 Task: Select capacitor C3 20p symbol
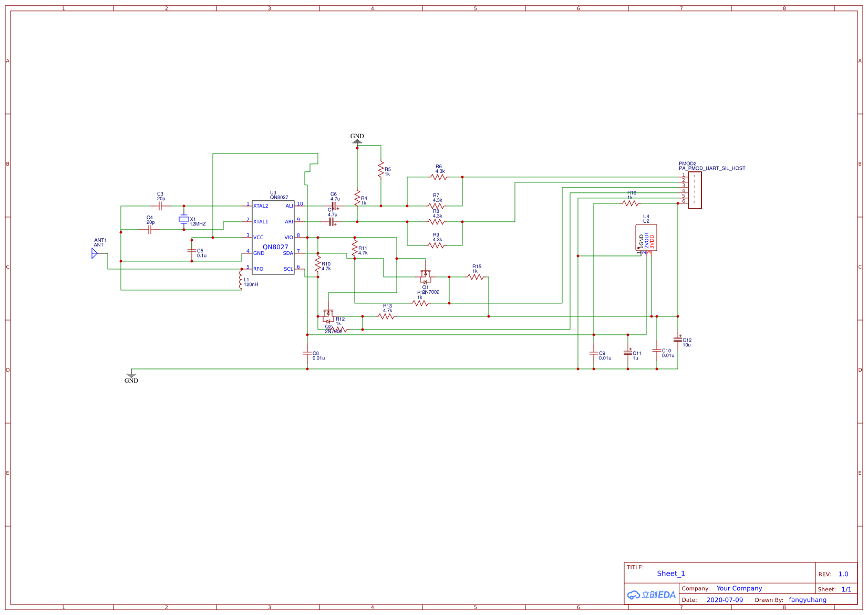click(160, 206)
